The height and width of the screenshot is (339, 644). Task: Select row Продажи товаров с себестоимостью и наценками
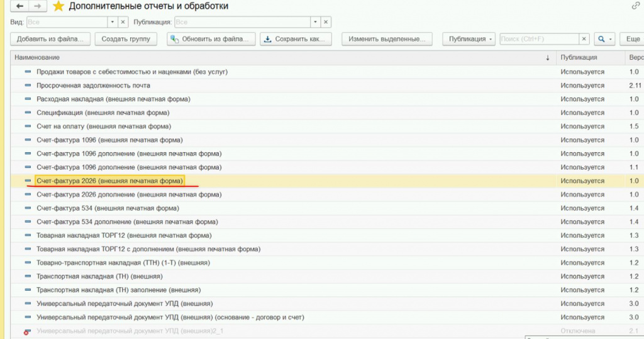tap(327, 72)
